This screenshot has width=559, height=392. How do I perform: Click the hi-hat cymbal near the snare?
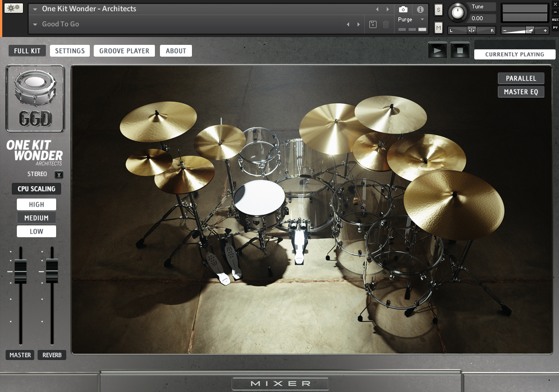tap(184, 174)
